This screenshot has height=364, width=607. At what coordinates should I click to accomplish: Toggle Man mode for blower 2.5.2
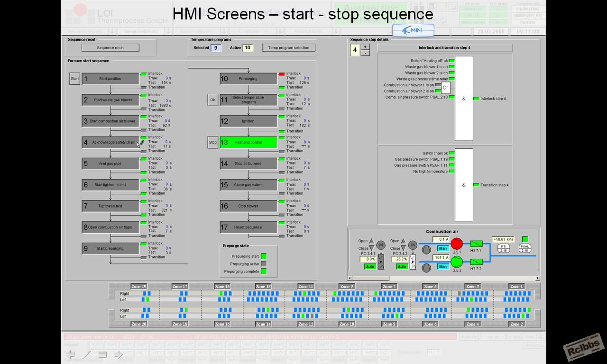pyautogui.click(x=443, y=266)
